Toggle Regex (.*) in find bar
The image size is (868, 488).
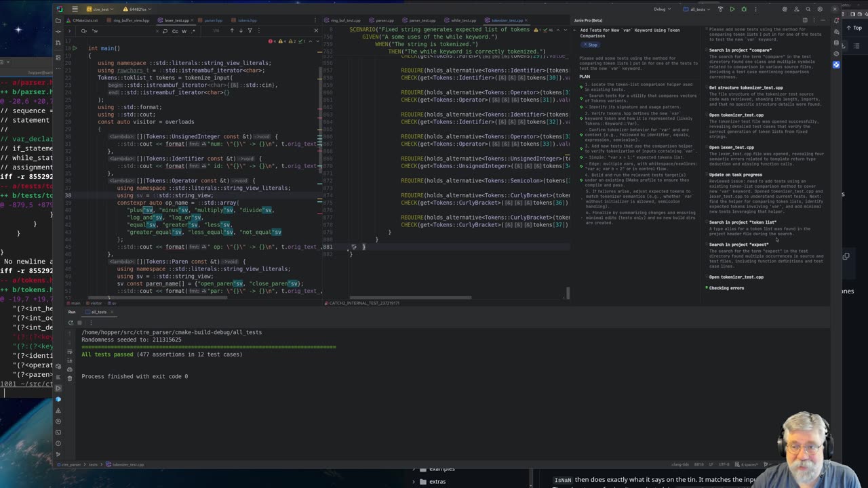pos(193,30)
